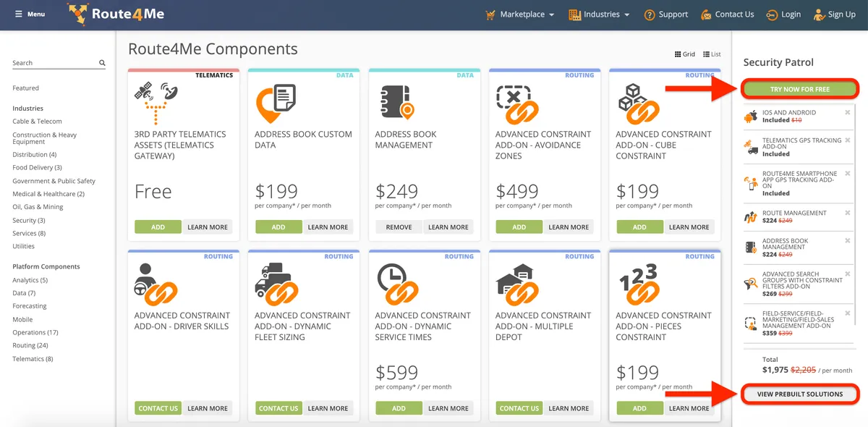Click View Prebuilt Solutions button
The image size is (868, 427).
(800, 394)
